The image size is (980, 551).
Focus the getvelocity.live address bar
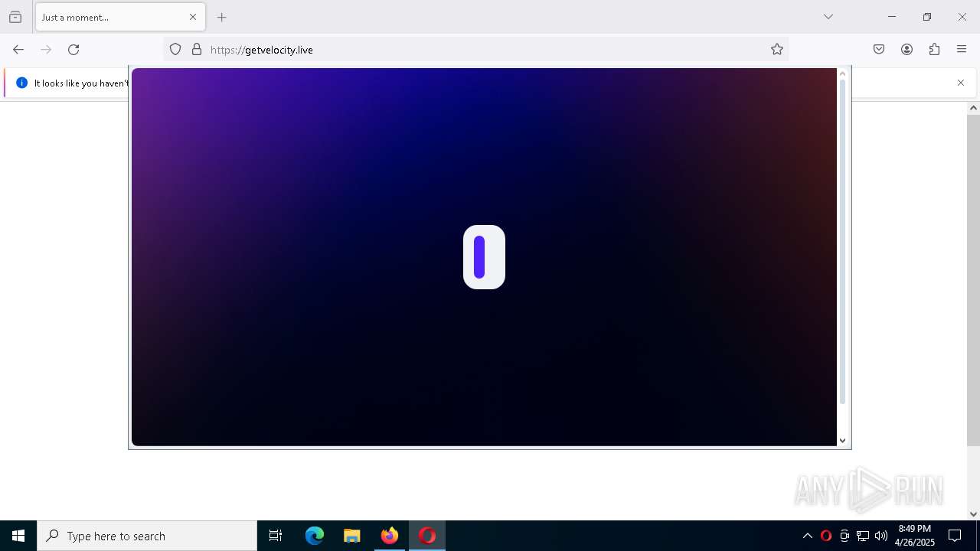(x=475, y=50)
